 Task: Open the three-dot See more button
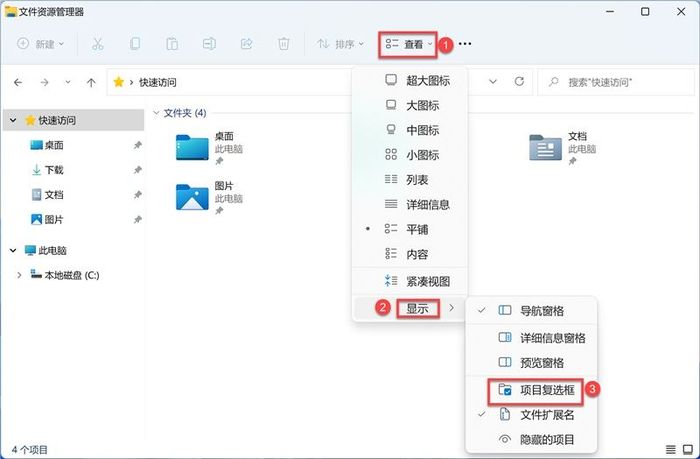click(x=464, y=44)
